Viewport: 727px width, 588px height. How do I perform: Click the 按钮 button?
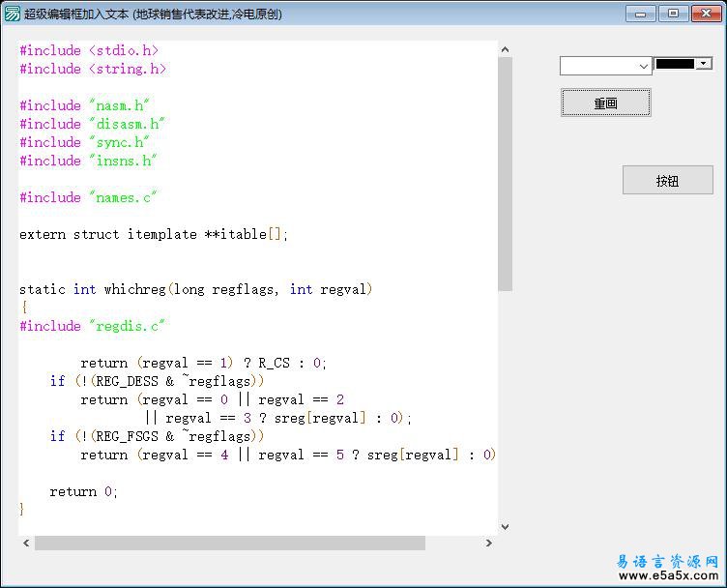tap(668, 180)
